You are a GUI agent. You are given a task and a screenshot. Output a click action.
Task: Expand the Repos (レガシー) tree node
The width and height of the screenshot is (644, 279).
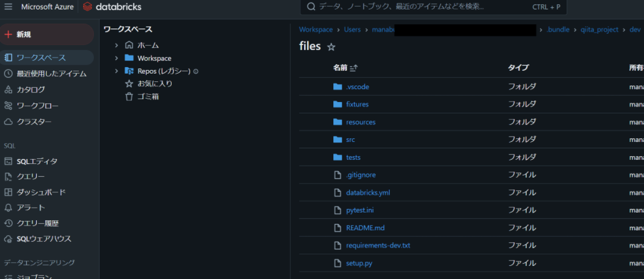[116, 71]
